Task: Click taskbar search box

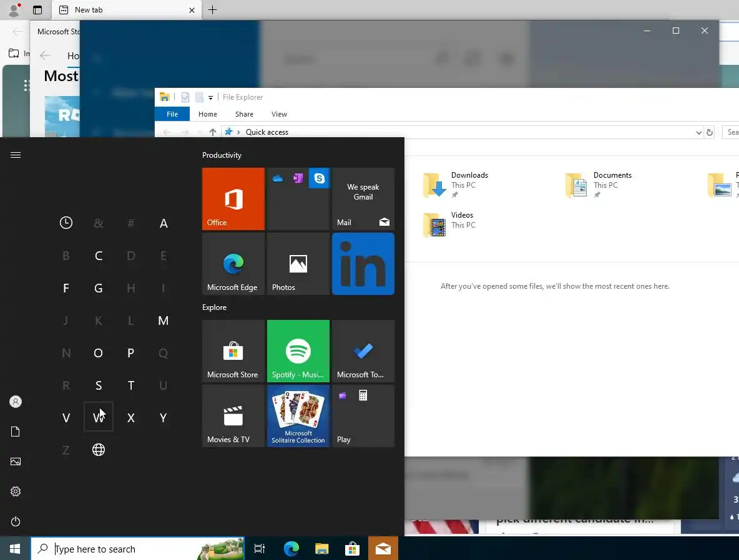Action: 137,549
